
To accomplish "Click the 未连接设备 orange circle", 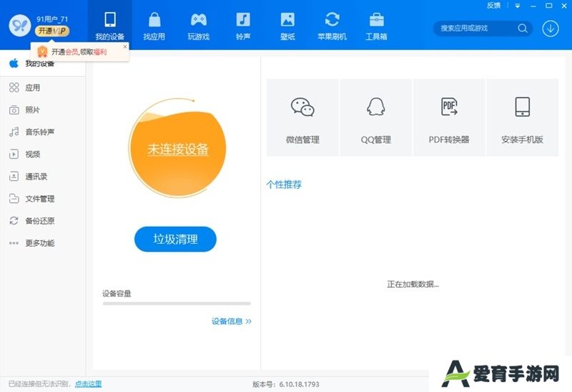I will tap(177, 148).
